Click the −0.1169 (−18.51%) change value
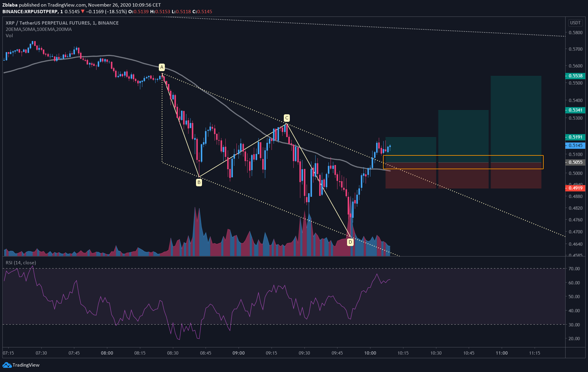Screen dimensions: 588x372 [106, 11]
